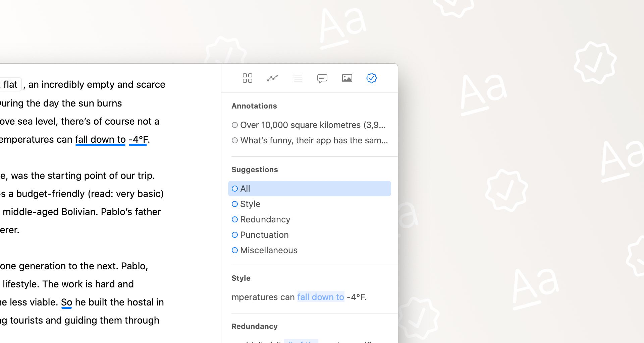Click the circle marker beside the first annotation
This screenshot has width=644, height=343.
[234, 125]
